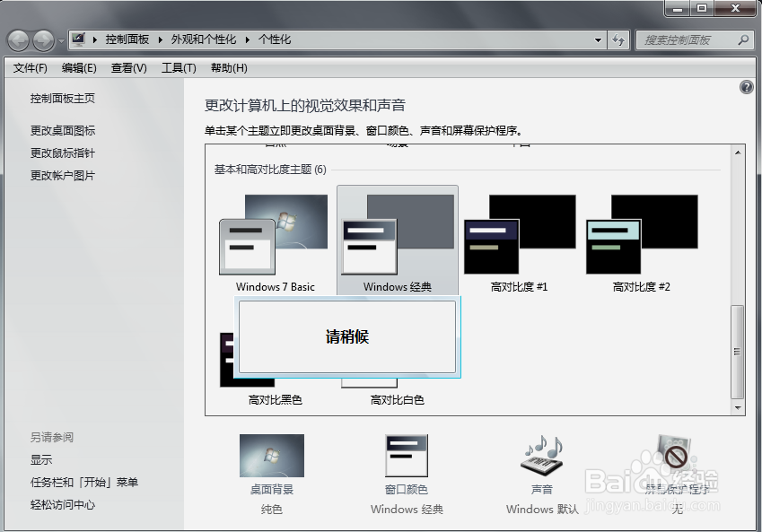Open the 工具(T) menu
Screen dimensions: 762x532
pos(179,68)
